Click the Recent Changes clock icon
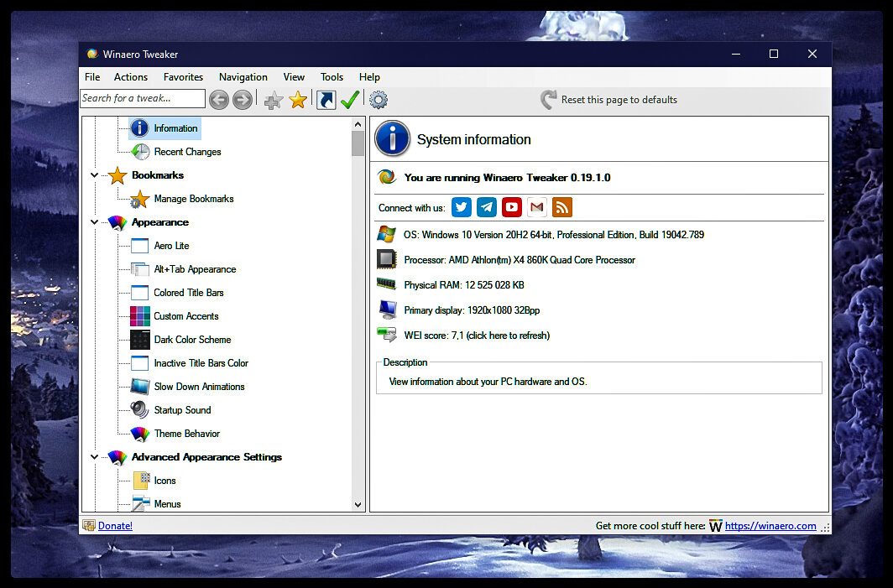Image resolution: width=893 pixels, height=588 pixels. point(140,152)
